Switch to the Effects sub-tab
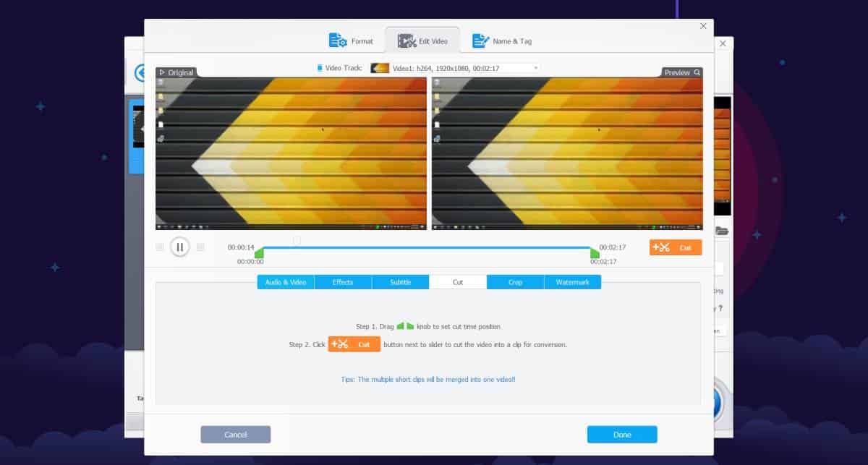 [343, 282]
